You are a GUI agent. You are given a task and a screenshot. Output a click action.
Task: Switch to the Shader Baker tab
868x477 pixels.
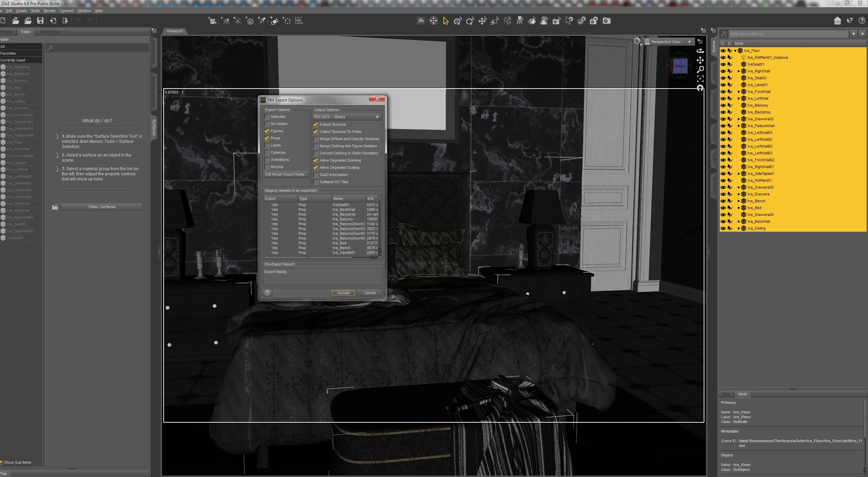tap(51, 32)
